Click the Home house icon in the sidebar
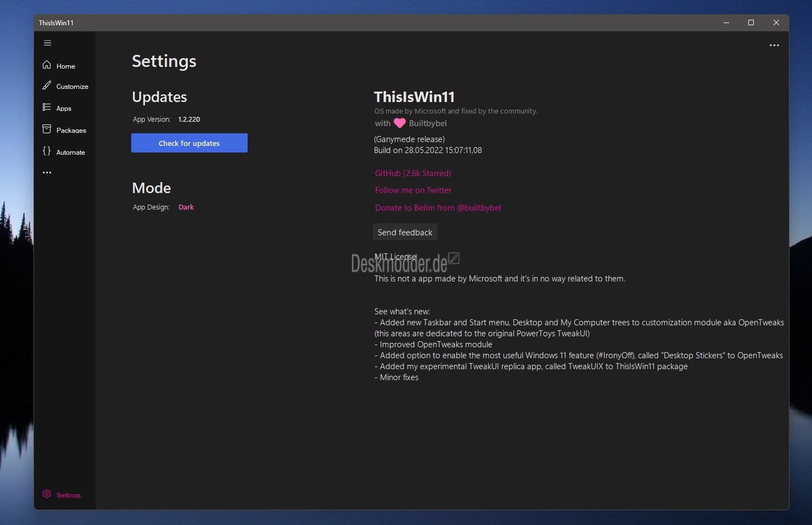This screenshot has width=812, height=525. pyautogui.click(x=47, y=65)
